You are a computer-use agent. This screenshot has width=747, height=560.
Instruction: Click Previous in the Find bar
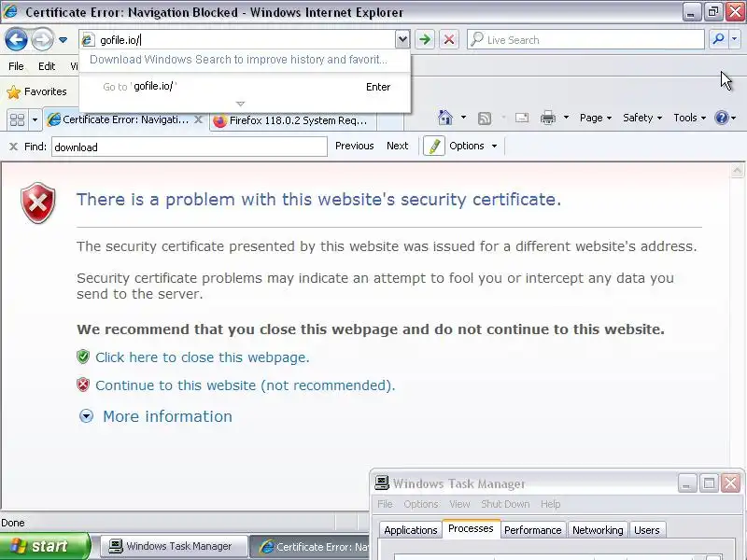pyautogui.click(x=355, y=146)
